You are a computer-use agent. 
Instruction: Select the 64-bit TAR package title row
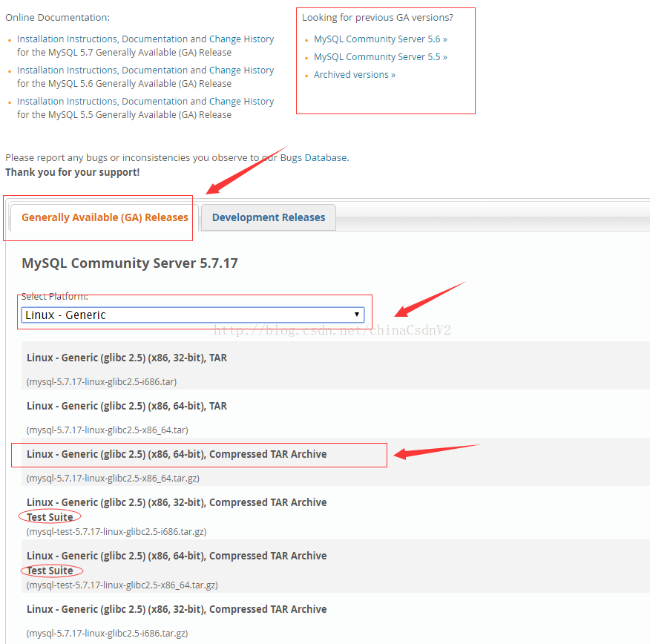[127, 406]
